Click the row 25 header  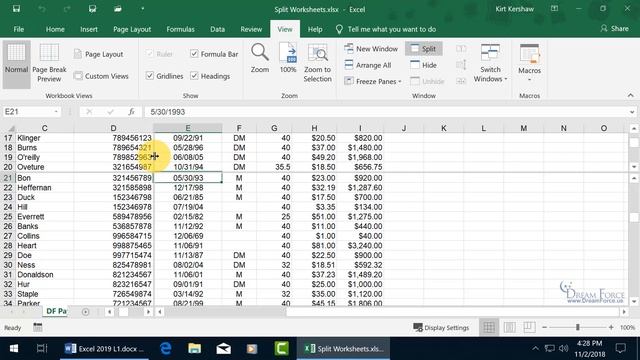pos(8,217)
